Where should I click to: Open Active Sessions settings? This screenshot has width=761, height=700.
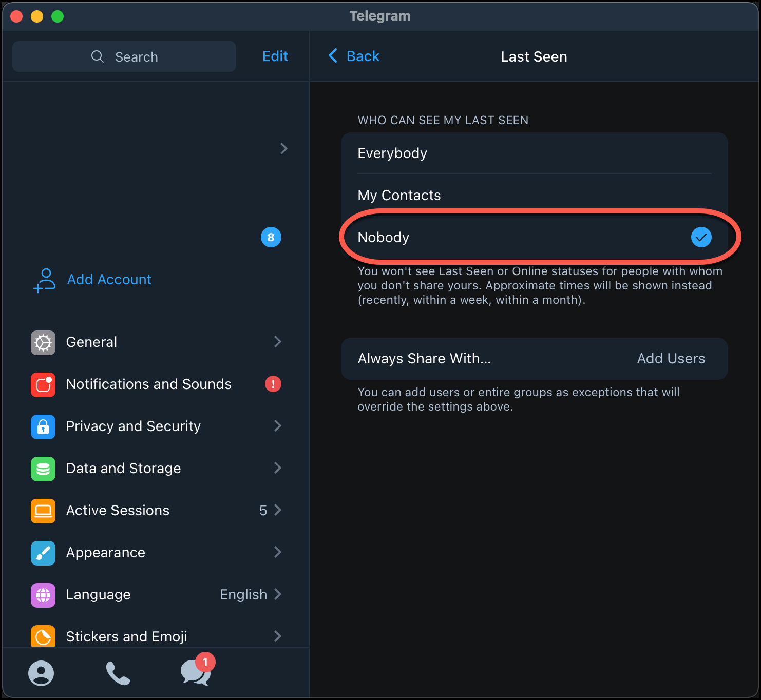coord(156,511)
